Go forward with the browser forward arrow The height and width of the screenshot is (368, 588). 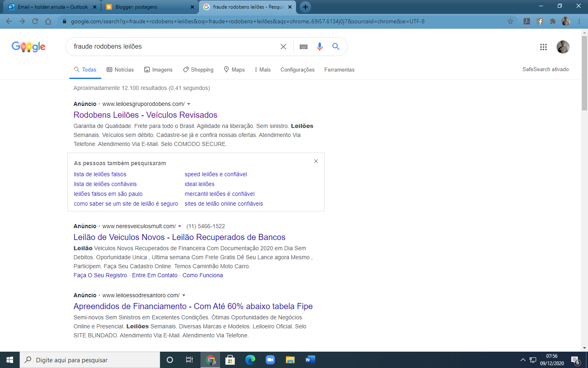click(x=22, y=21)
